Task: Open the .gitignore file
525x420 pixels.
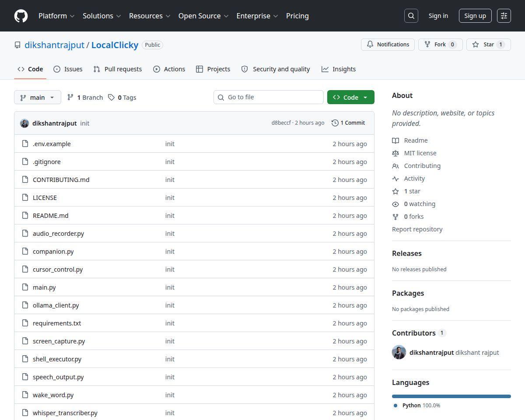Action: [47, 161]
